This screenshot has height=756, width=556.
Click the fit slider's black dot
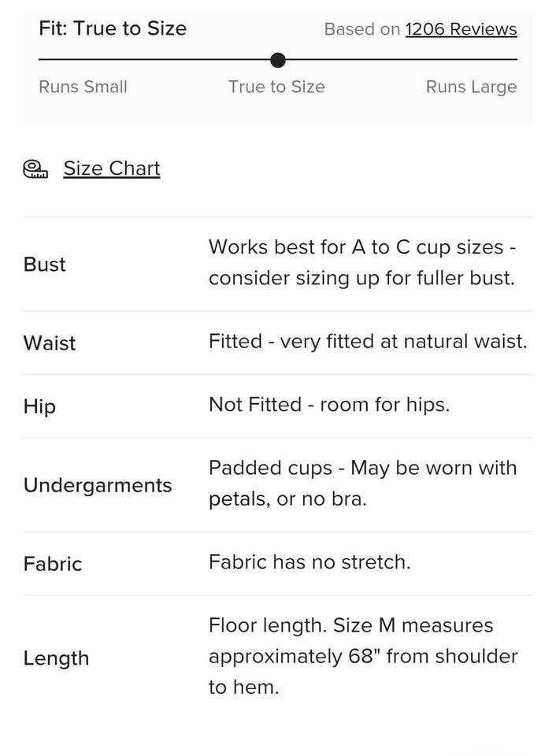pyautogui.click(x=277, y=60)
